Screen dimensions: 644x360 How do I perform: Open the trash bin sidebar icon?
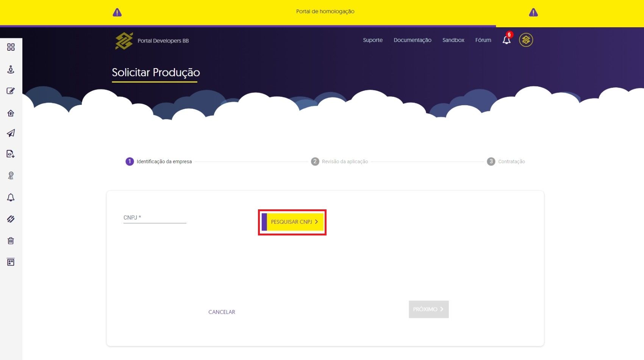pyautogui.click(x=11, y=241)
